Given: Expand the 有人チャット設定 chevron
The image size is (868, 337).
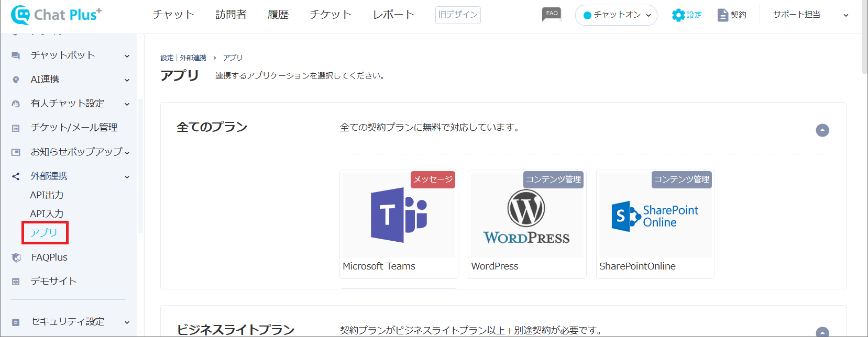Looking at the screenshot, I should click(127, 104).
